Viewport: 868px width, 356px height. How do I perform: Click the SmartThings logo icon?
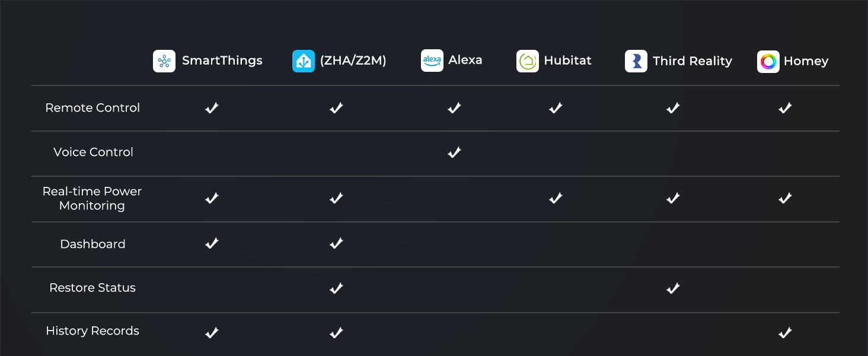click(164, 61)
